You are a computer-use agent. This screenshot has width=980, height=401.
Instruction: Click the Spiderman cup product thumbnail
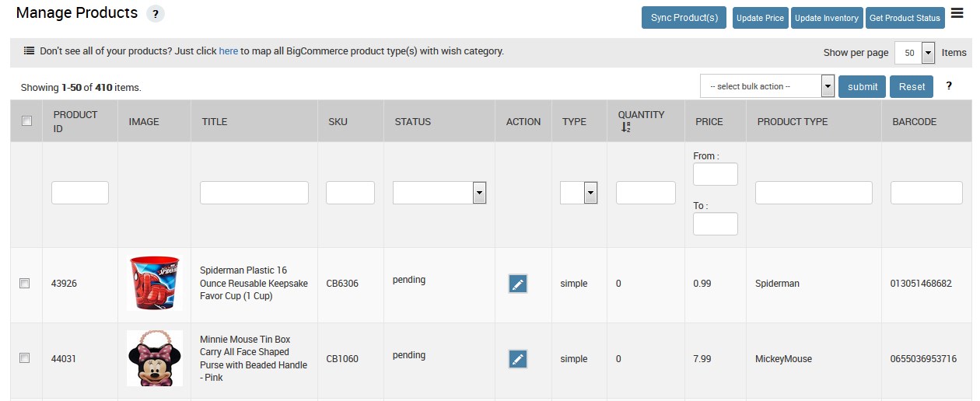pos(154,284)
